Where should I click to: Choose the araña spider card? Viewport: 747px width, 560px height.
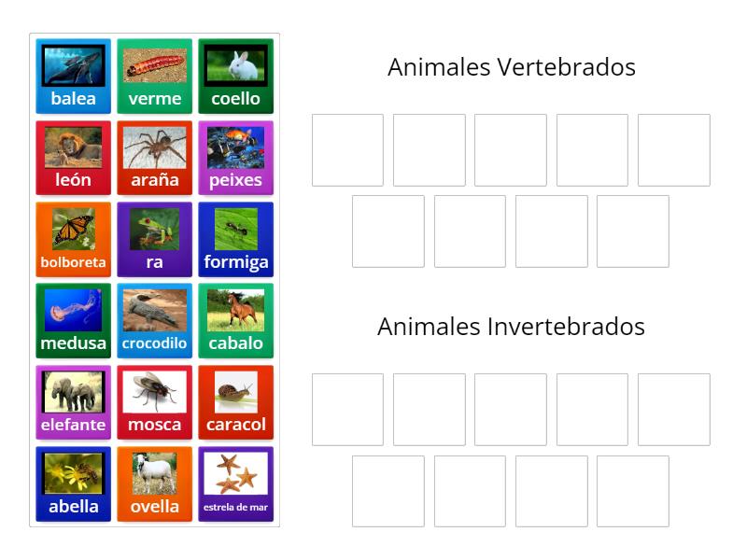[x=155, y=158]
